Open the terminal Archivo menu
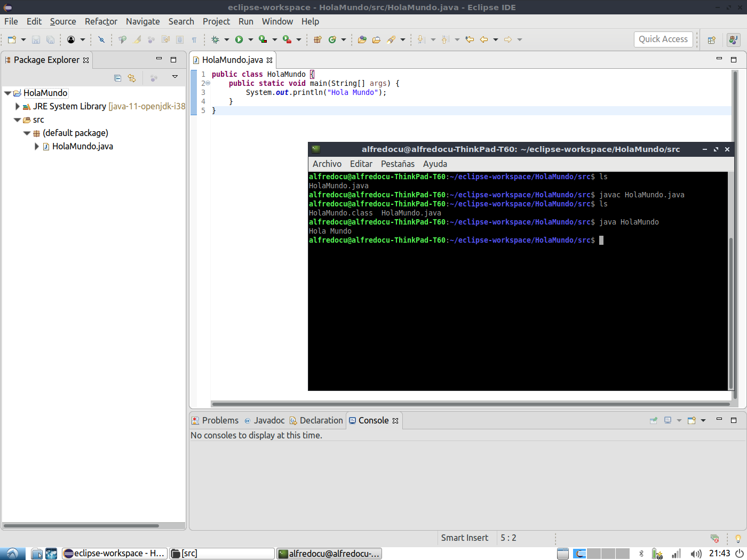This screenshot has width=747, height=560. click(x=327, y=164)
